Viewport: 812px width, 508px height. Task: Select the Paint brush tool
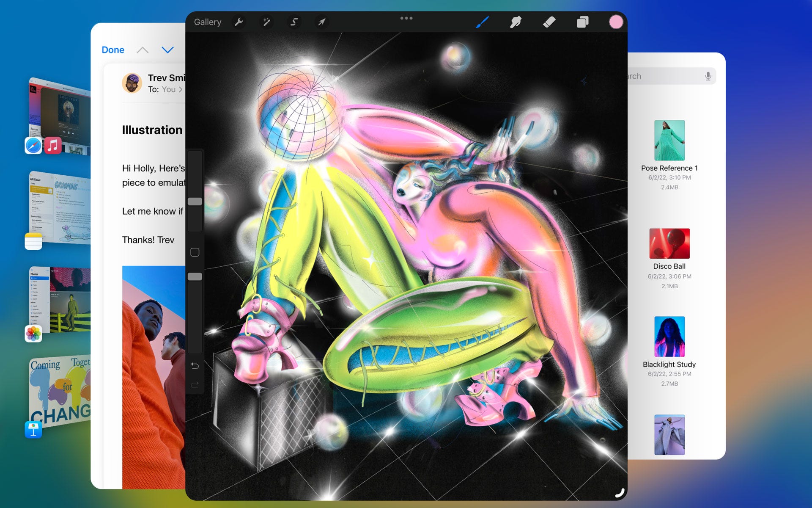(482, 22)
